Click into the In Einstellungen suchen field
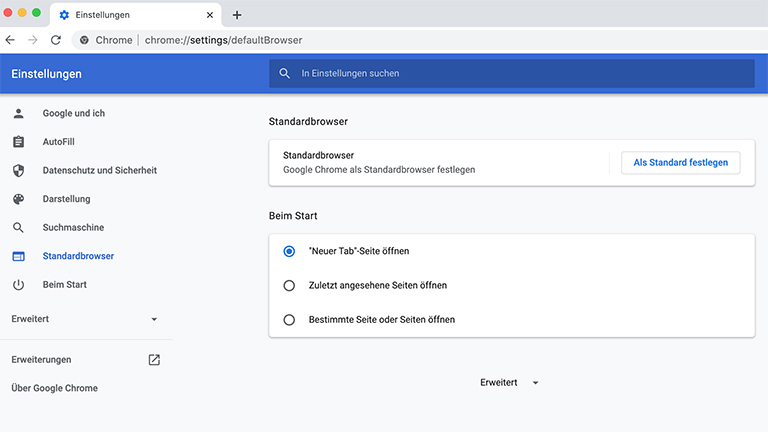 click(512, 73)
